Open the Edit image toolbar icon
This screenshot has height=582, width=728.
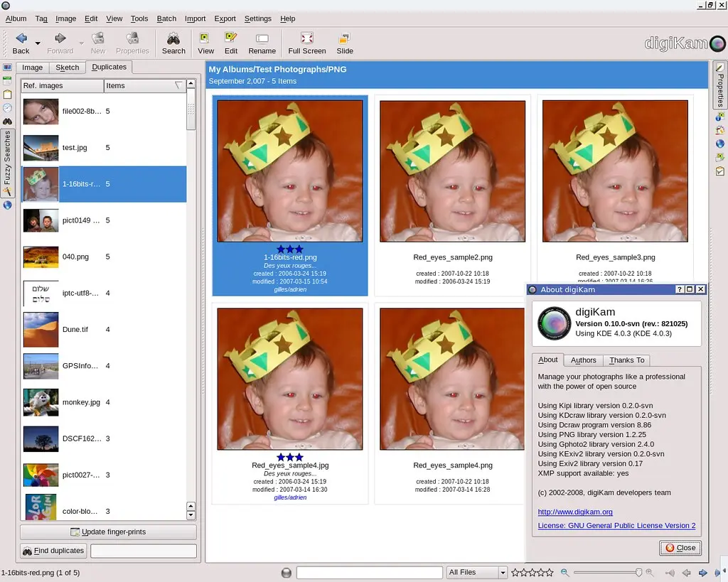pyautogui.click(x=231, y=38)
